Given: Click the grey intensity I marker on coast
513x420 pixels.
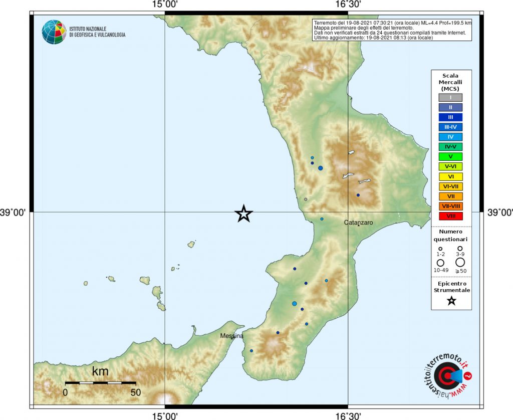Looking at the screenshot, I should click(306, 199).
